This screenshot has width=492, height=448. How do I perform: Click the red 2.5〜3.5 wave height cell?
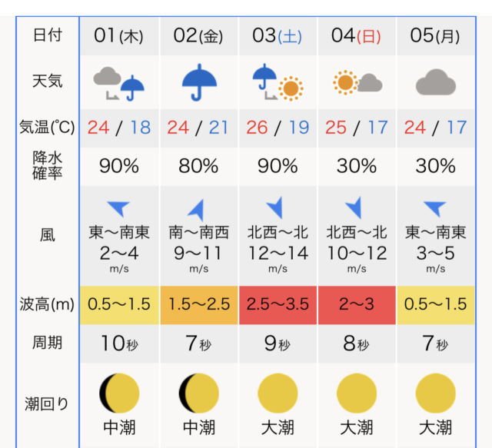click(x=278, y=304)
